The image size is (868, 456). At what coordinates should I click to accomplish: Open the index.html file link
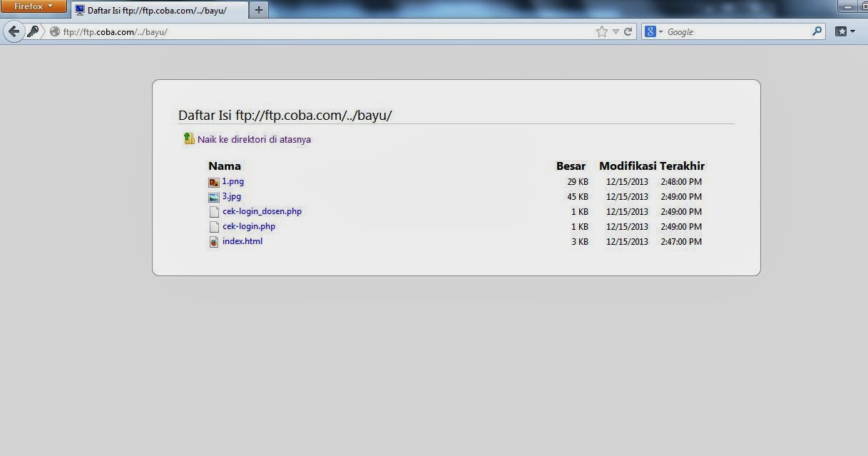(x=242, y=241)
